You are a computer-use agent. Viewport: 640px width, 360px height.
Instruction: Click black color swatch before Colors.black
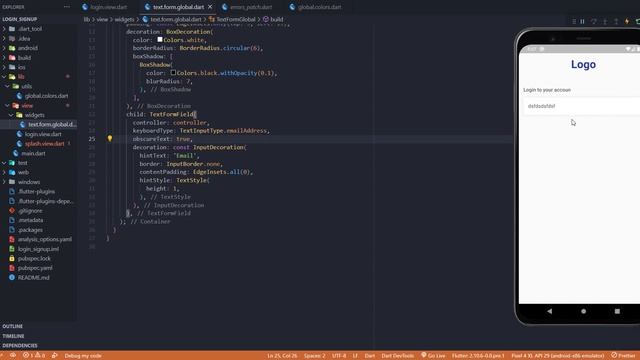173,73
